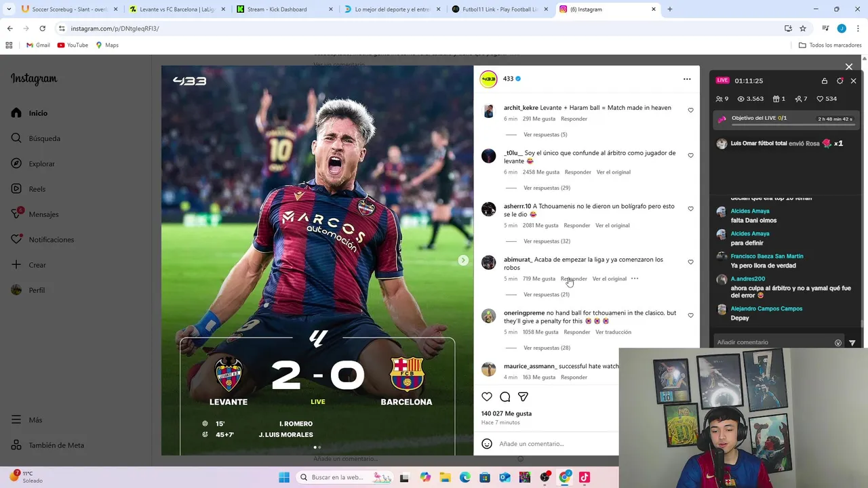Open Mensajes inbox in sidebar
868x488 pixels.
point(35,214)
